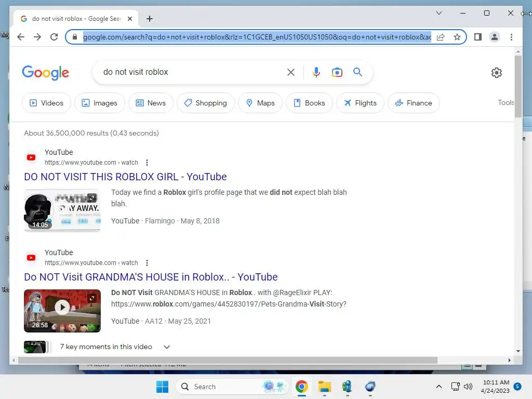Open the Chrome three-dot menu
Viewport: 532px width, 399px height.
511,37
